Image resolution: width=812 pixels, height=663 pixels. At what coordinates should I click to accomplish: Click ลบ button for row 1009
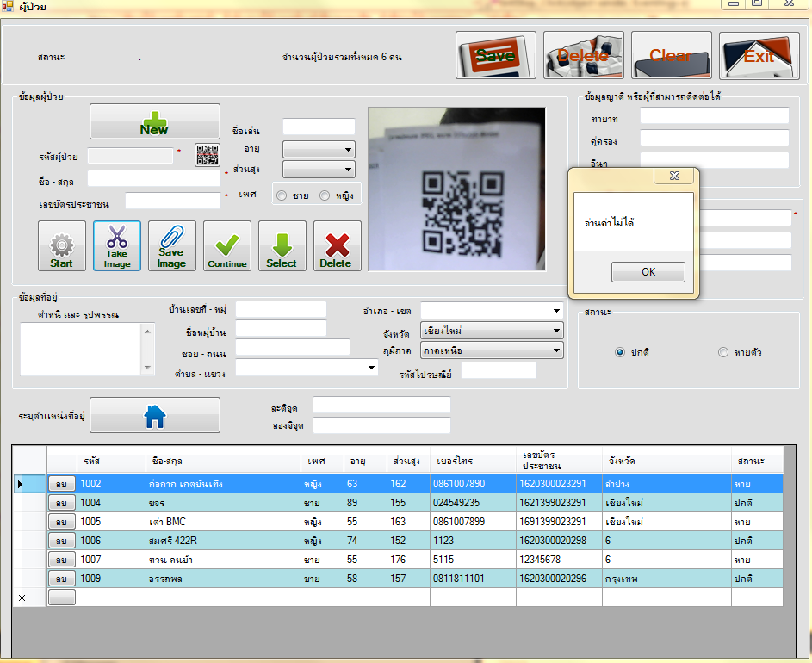pyautogui.click(x=62, y=578)
